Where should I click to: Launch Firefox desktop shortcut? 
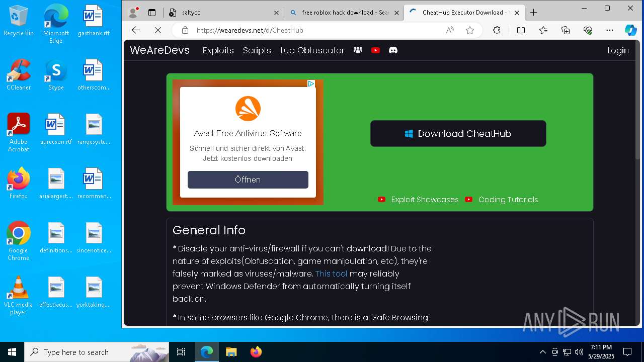click(19, 183)
